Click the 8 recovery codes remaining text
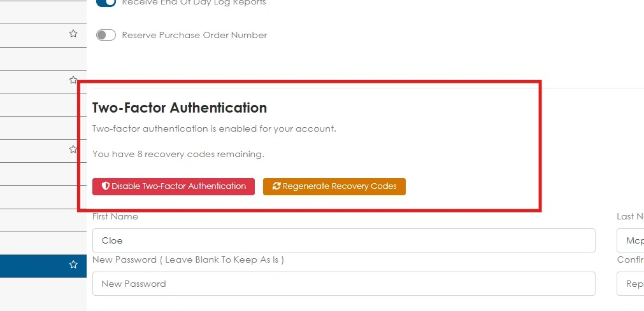644x311 pixels. [178, 155]
